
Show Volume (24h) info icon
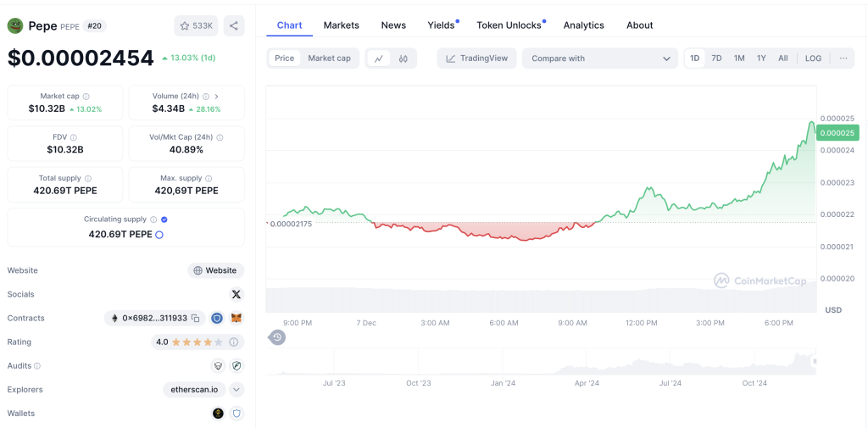click(x=206, y=97)
